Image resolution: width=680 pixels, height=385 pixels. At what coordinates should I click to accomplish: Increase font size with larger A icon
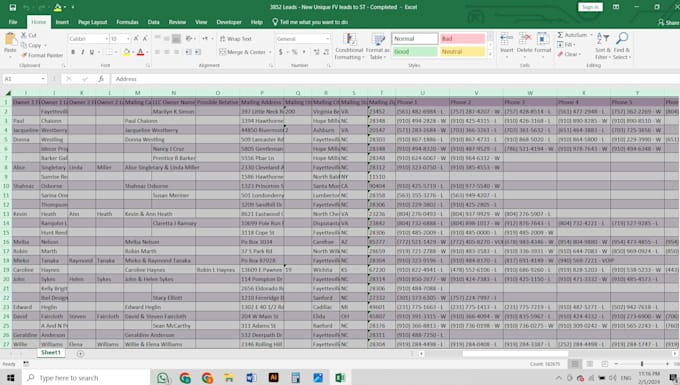pyautogui.click(x=136, y=39)
